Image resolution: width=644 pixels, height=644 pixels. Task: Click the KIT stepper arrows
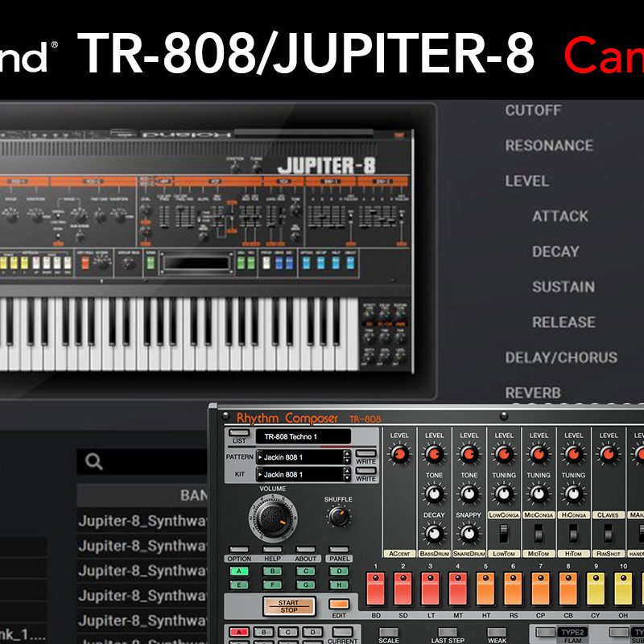(347, 474)
